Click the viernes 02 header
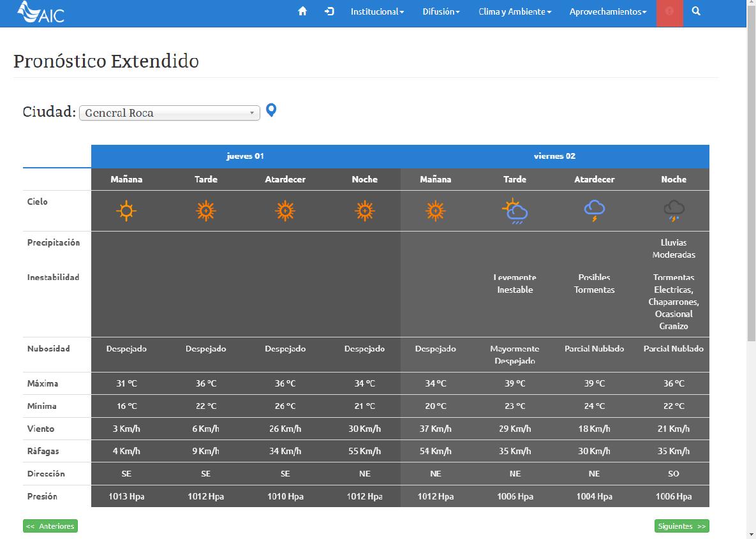Image resolution: width=756 pixels, height=539 pixels. 554,156
